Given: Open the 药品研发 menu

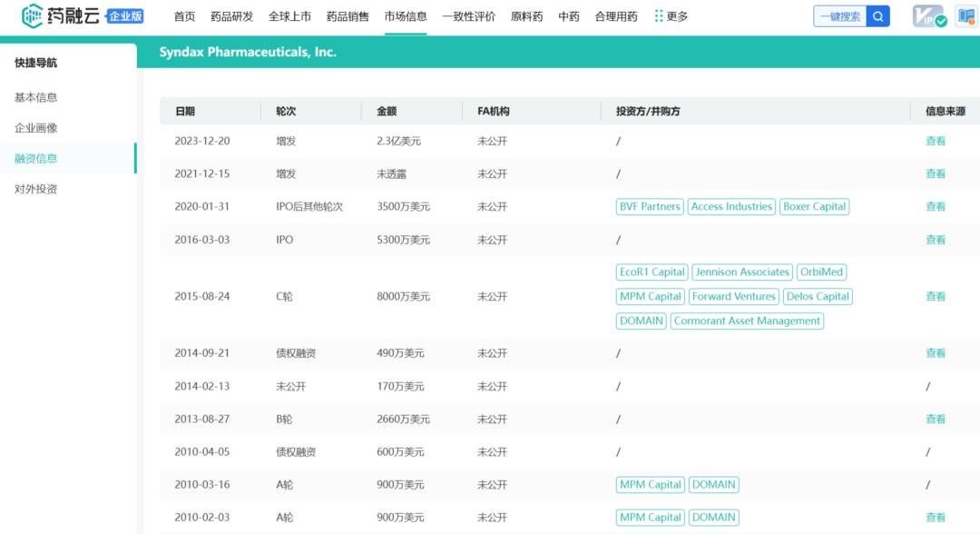Looking at the screenshot, I should 232,17.
